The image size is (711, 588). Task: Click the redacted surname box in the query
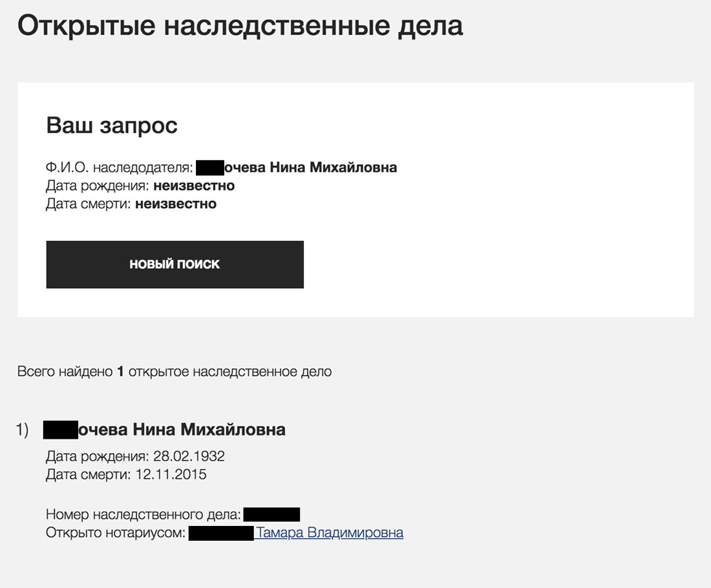point(209,168)
